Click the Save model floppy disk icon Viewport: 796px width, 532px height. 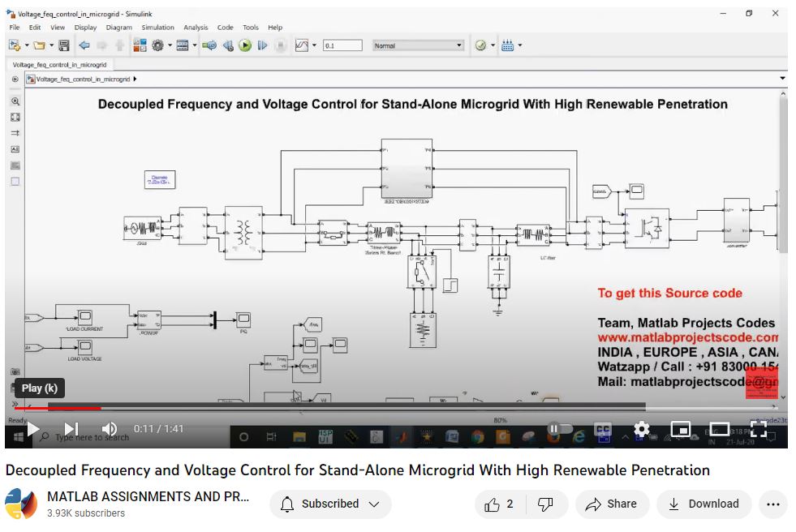(64, 45)
